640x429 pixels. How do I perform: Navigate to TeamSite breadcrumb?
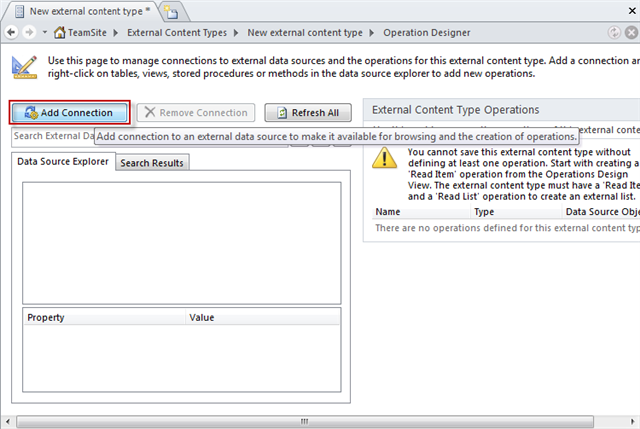click(87, 33)
